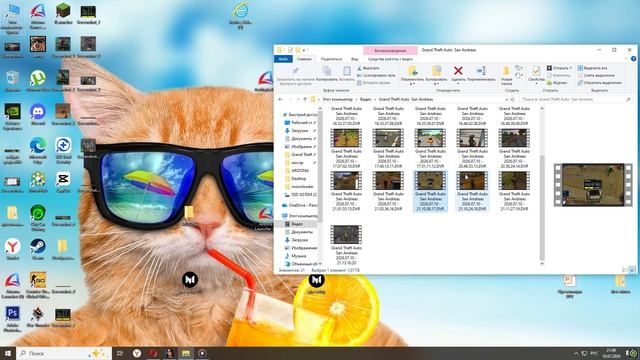The height and width of the screenshot is (360, 640).
Task: Open Internet Explorer desktop icon
Action: pos(240,11)
